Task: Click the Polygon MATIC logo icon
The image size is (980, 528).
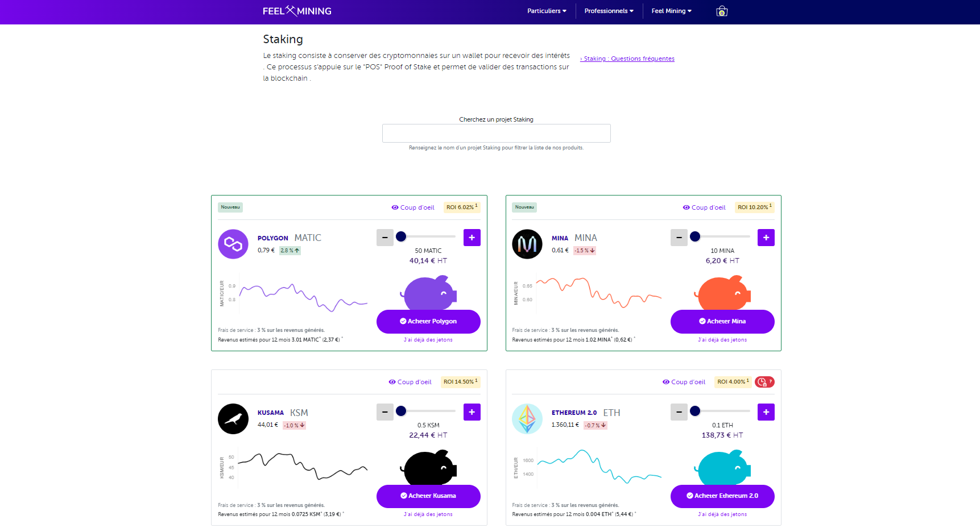Action: pos(233,244)
